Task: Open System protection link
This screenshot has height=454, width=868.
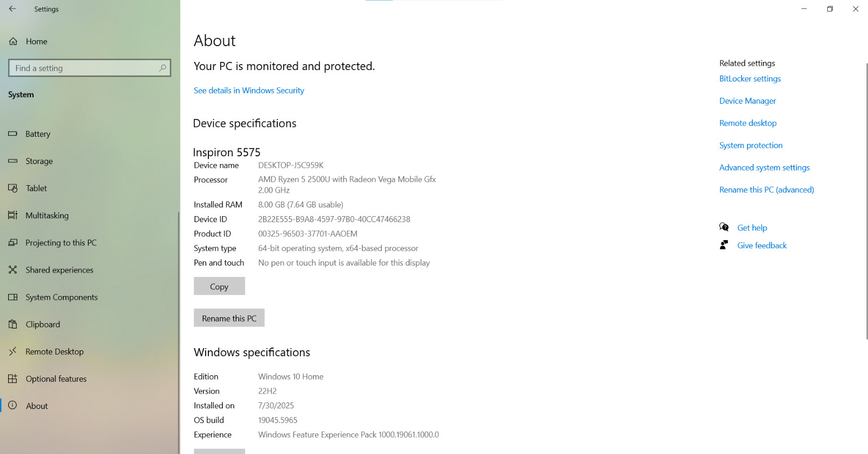Action: click(751, 145)
